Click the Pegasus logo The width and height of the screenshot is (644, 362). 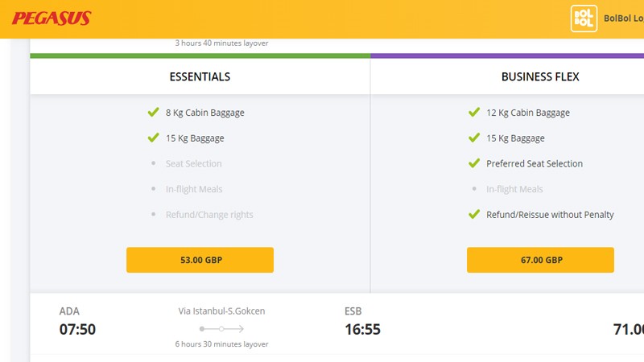[52, 19]
